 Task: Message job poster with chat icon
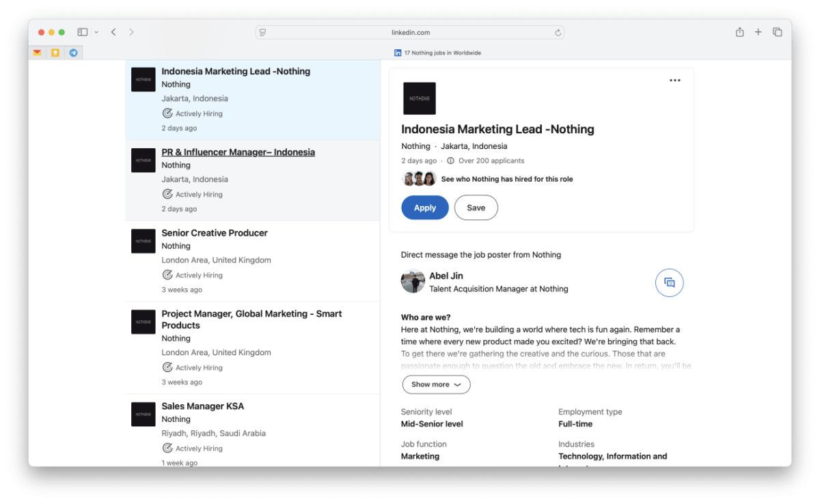pyautogui.click(x=670, y=283)
